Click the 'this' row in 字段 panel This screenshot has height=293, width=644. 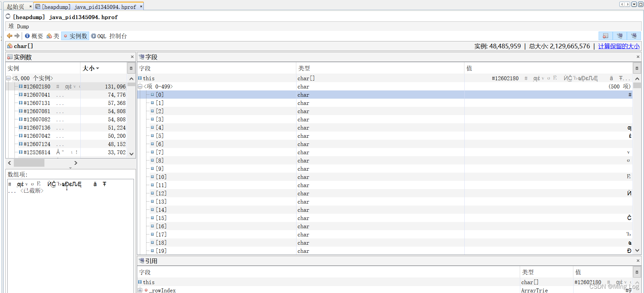click(x=385, y=78)
